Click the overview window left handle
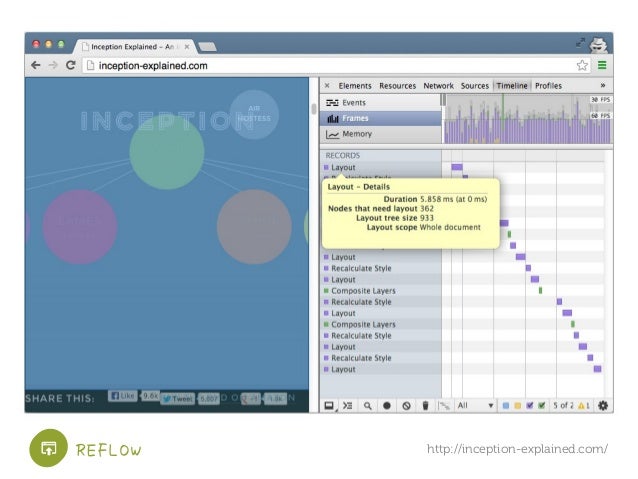This screenshot has height=479, width=638. [x=444, y=100]
